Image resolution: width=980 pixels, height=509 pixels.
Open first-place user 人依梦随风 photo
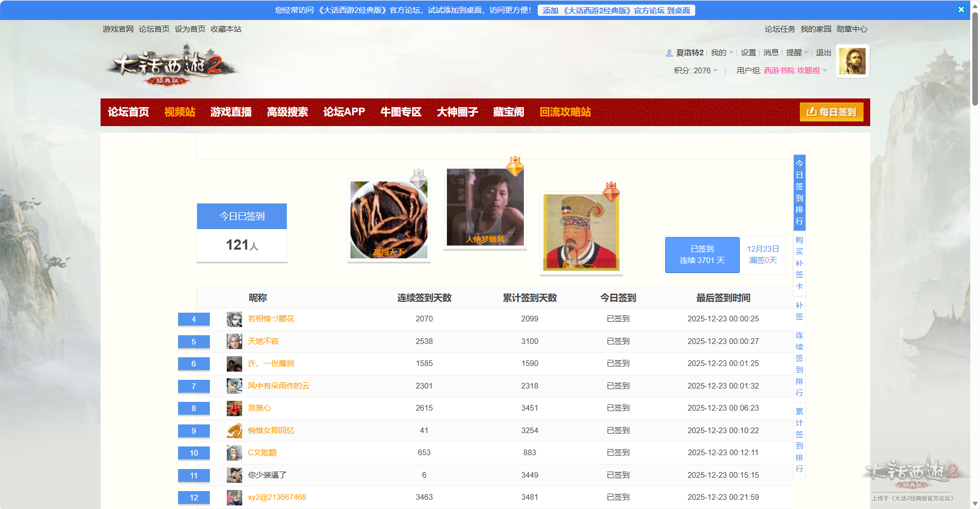tap(485, 207)
